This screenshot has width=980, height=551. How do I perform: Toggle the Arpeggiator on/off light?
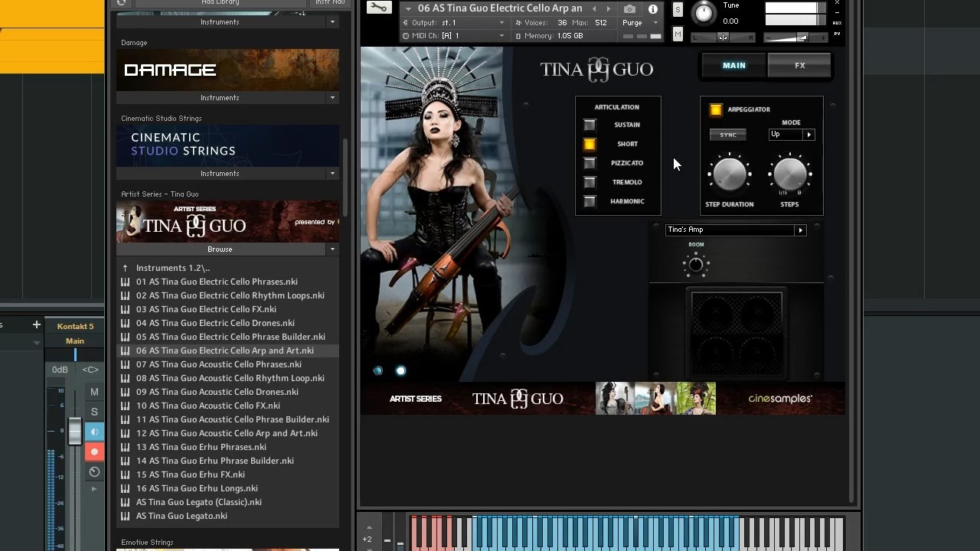(x=716, y=109)
